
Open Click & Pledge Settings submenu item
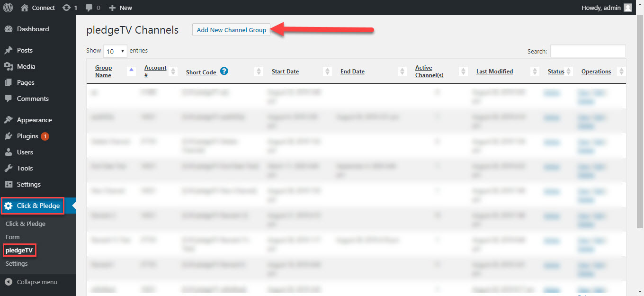tap(17, 263)
